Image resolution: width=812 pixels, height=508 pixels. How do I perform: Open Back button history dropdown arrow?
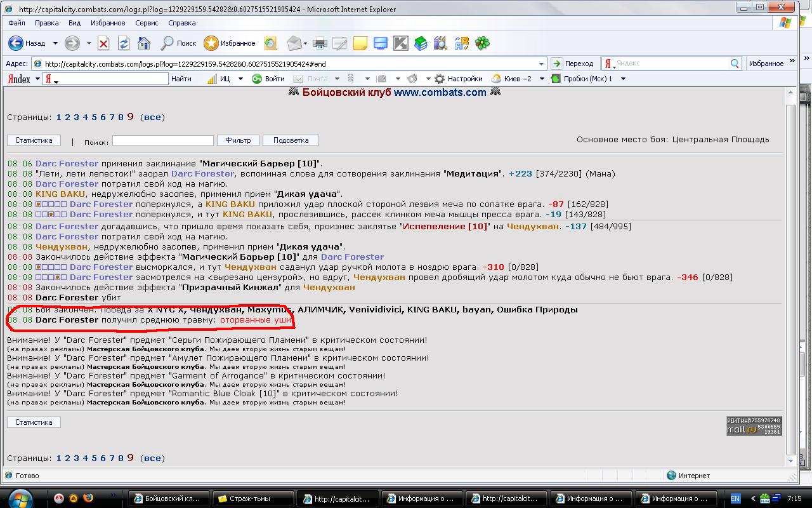(x=55, y=43)
